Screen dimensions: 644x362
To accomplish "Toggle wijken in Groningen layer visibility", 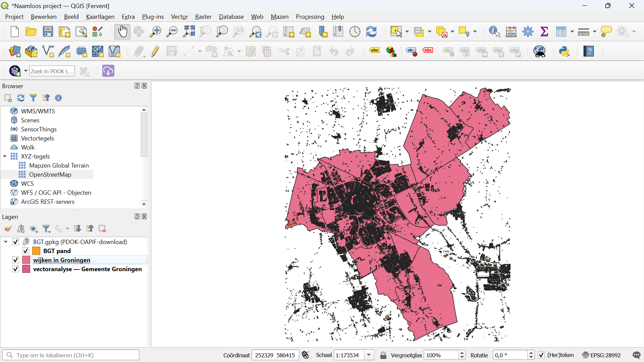I will click(15, 260).
